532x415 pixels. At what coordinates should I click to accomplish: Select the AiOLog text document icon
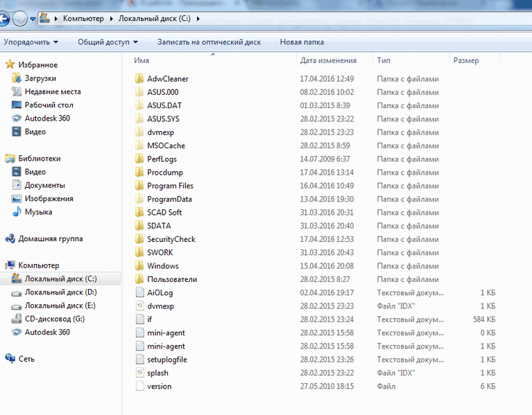pos(140,292)
